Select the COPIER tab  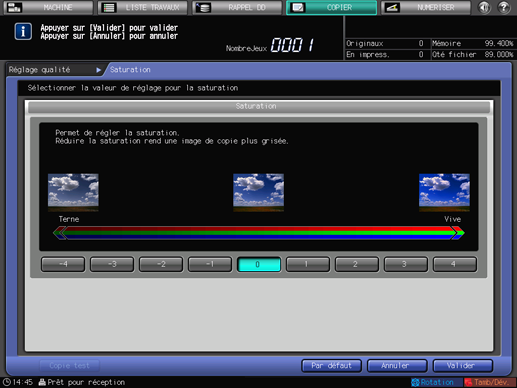tap(332, 7)
